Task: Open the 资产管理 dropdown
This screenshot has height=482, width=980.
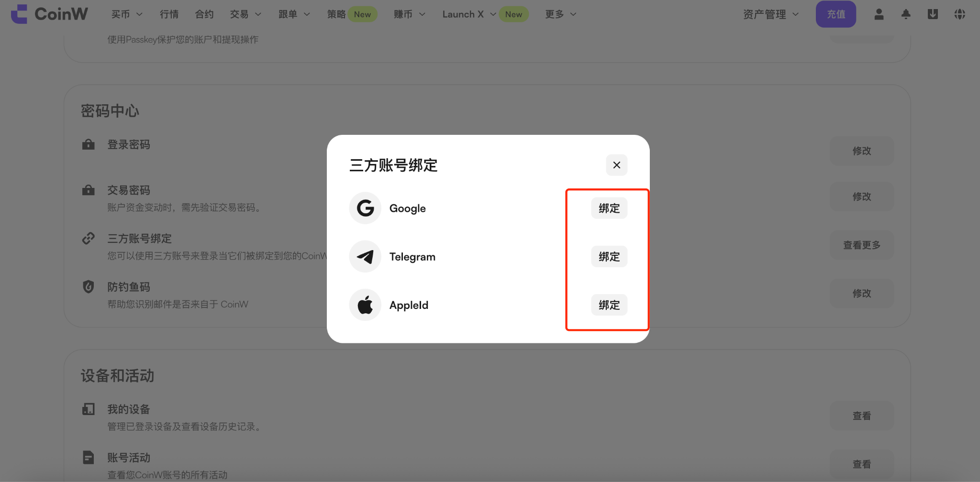Action: pyautogui.click(x=771, y=14)
